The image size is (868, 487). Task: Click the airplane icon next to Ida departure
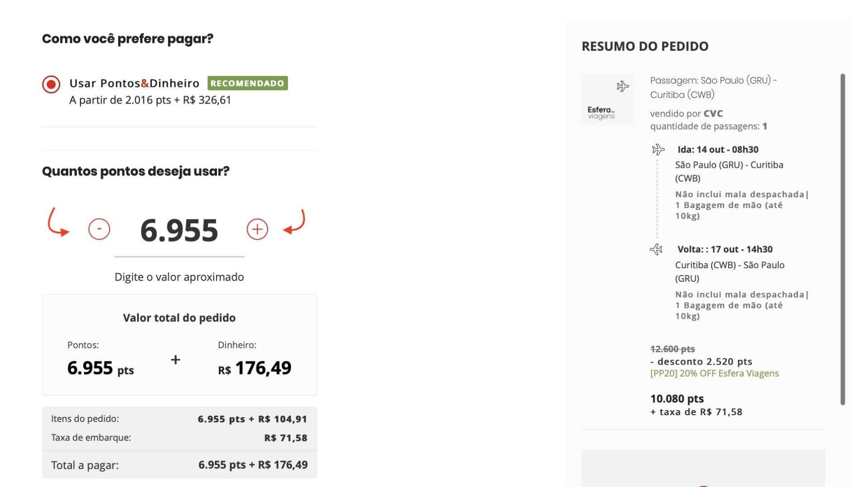click(658, 150)
